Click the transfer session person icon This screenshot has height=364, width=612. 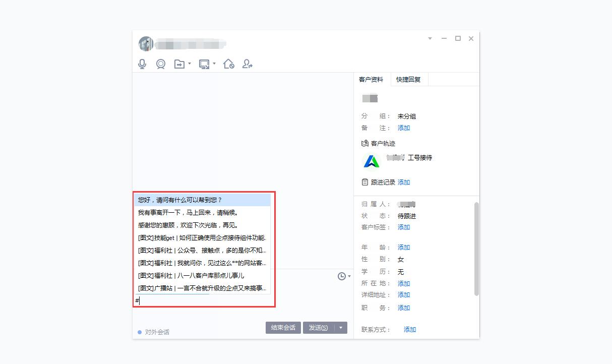pos(247,64)
